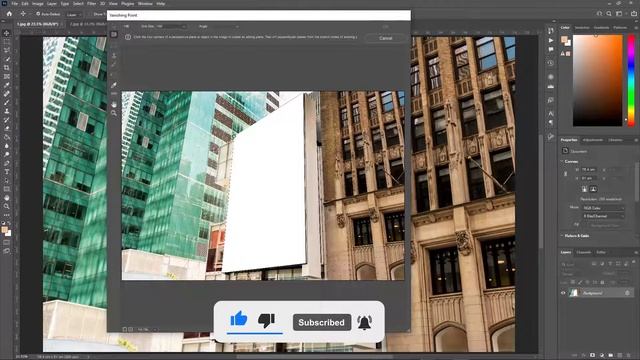Image resolution: width=640 pixels, height=360 pixels.
Task: Open the Auto-Select Layer dropdown
Action: (x=75, y=14)
